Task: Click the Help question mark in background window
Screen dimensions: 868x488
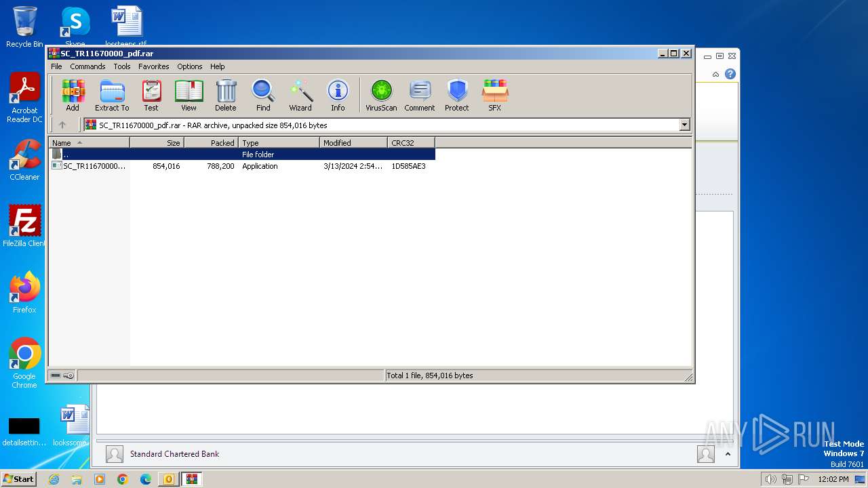Action: pos(730,74)
